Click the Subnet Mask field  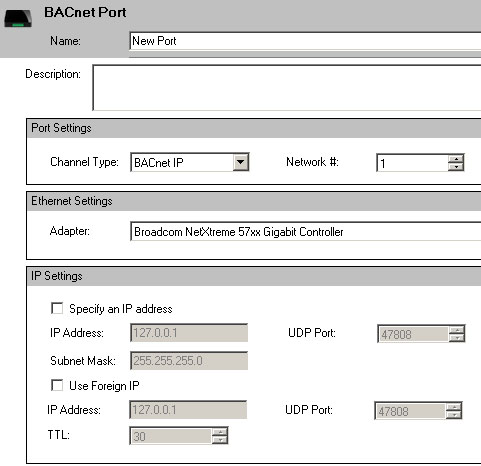point(189,361)
